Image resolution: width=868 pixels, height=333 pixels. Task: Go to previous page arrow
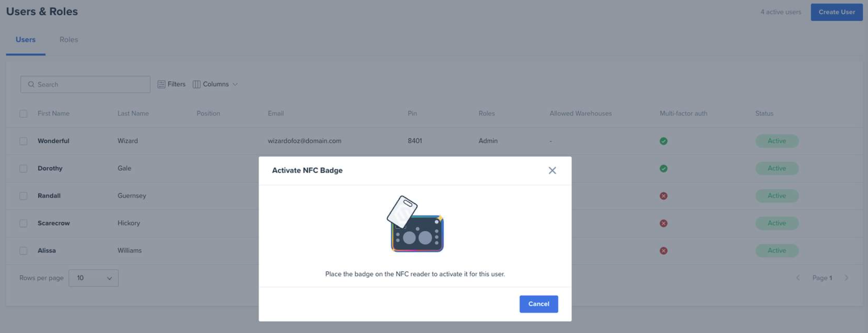(x=798, y=278)
